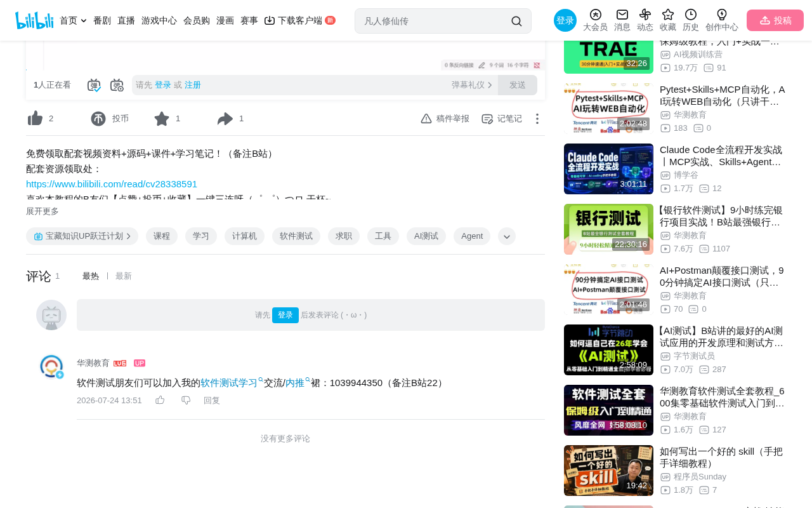Click the download client icon

click(270, 20)
